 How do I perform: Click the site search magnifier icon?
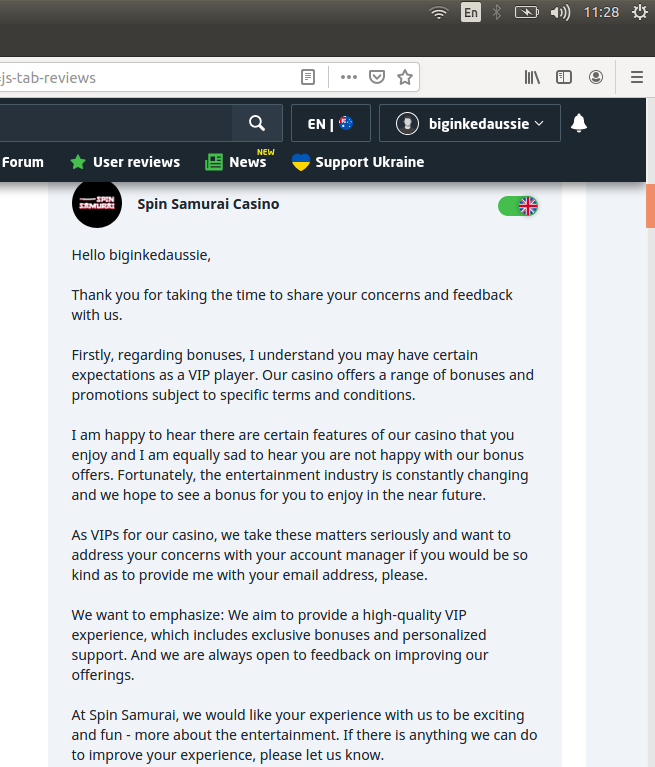[257, 123]
